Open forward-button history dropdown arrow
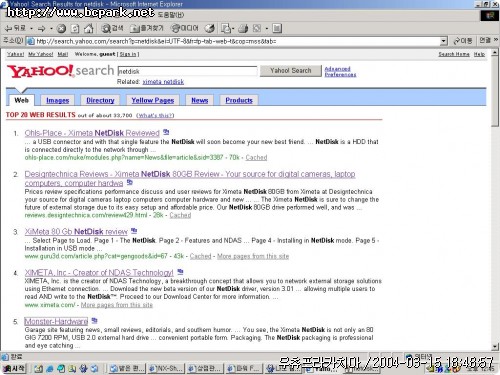 point(51,29)
